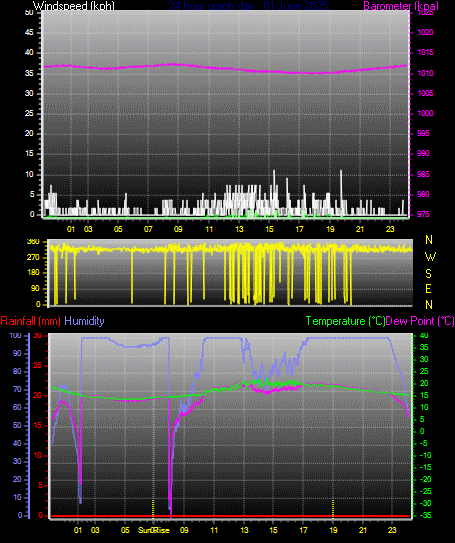Click the "985" barometer scale value

pyautogui.click(x=423, y=174)
